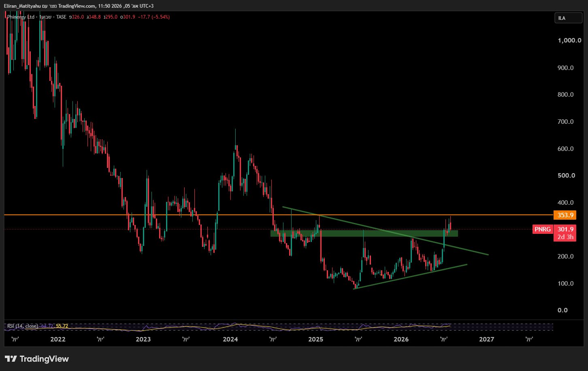Select the descending green trendline
This screenshot has width=588, height=371.
click(x=386, y=231)
